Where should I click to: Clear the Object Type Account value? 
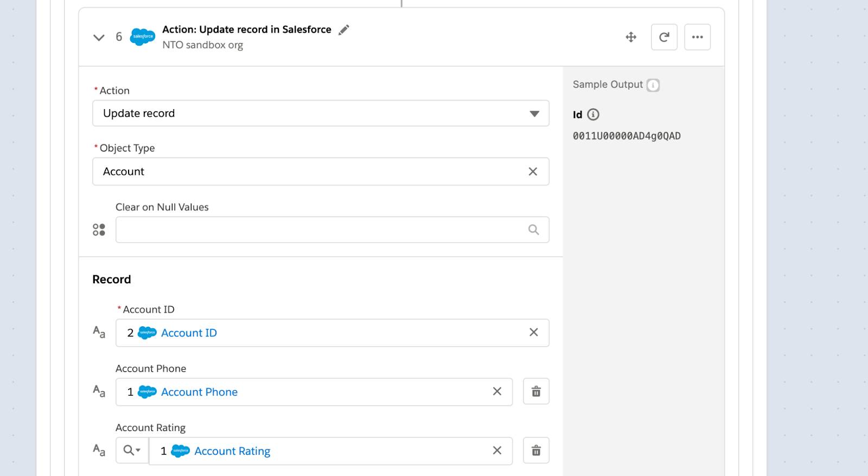coord(533,172)
